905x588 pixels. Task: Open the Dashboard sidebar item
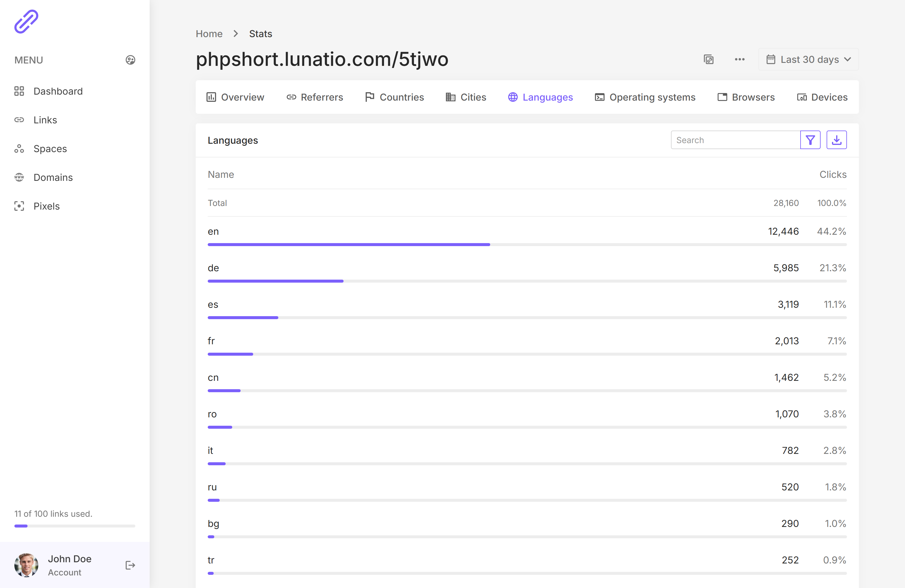[58, 91]
